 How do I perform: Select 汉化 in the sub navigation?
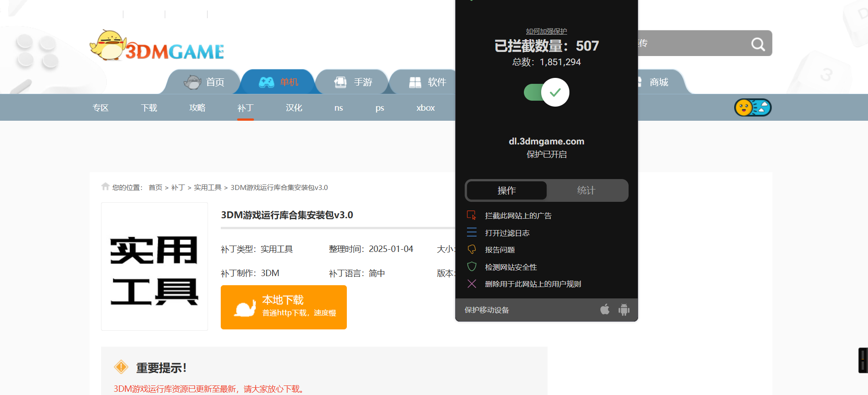[x=294, y=108]
